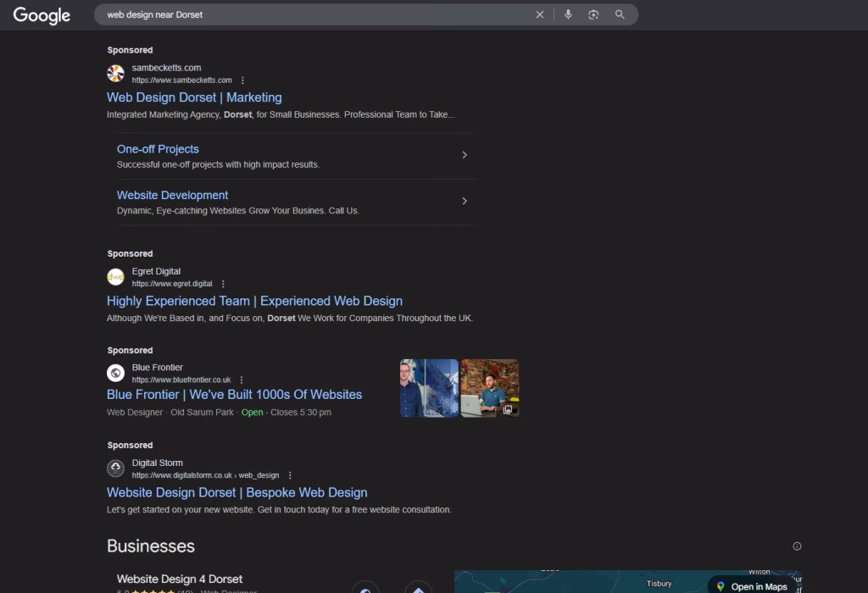Open three-dot menu beside digitalstorm.co.uk URL
Image resolution: width=868 pixels, height=593 pixels.
tap(290, 475)
